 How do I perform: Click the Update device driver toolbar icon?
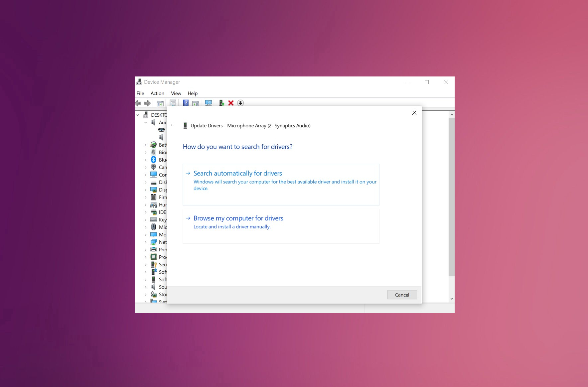tap(221, 103)
